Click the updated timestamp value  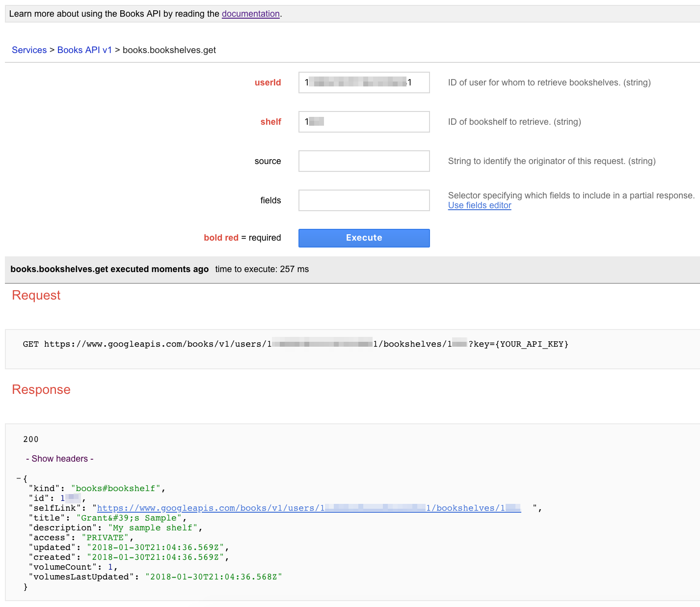pyautogui.click(x=156, y=547)
